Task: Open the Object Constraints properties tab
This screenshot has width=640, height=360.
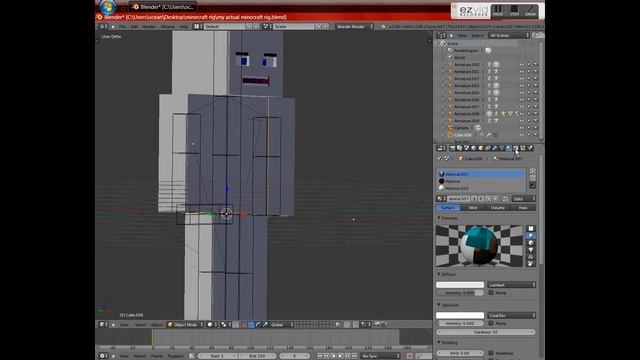Action: (488, 148)
